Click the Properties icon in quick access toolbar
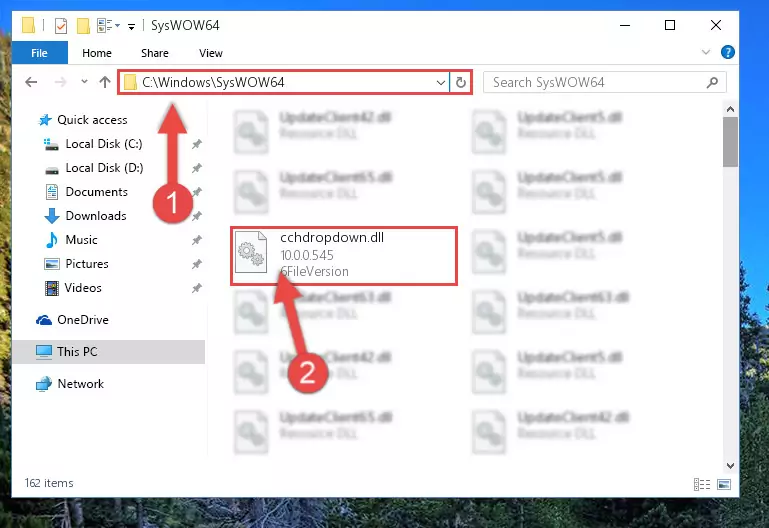 pos(61,25)
